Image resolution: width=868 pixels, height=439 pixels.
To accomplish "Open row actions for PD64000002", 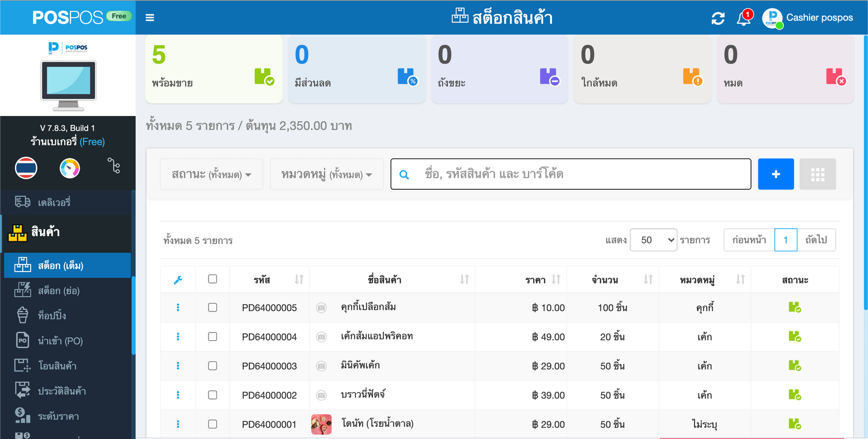I will tap(178, 395).
